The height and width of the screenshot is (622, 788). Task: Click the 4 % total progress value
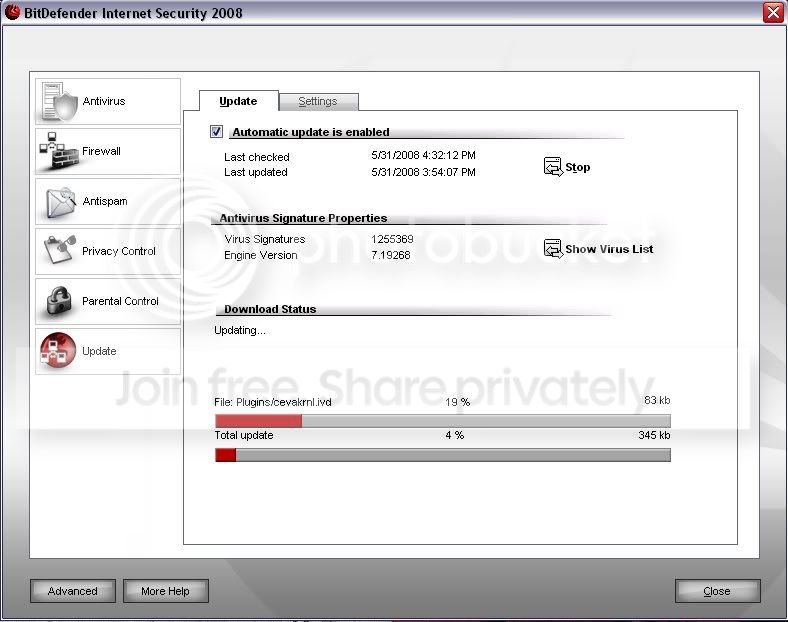[454, 435]
